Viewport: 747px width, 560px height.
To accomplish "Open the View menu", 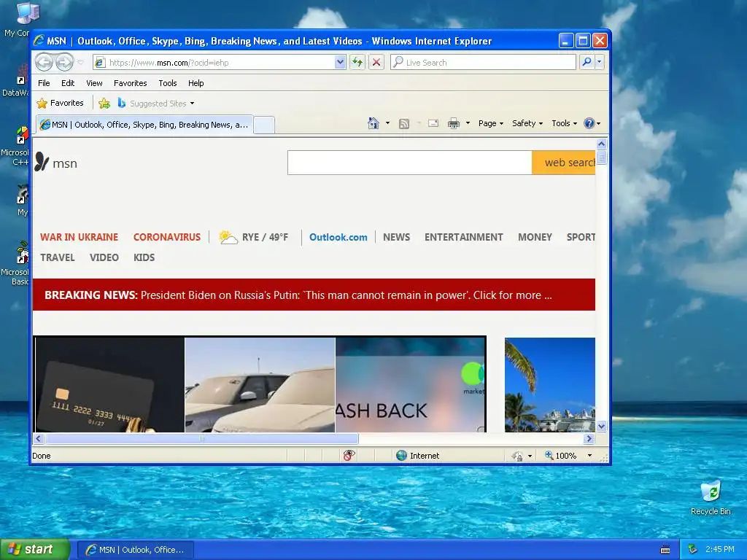I will click(94, 83).
